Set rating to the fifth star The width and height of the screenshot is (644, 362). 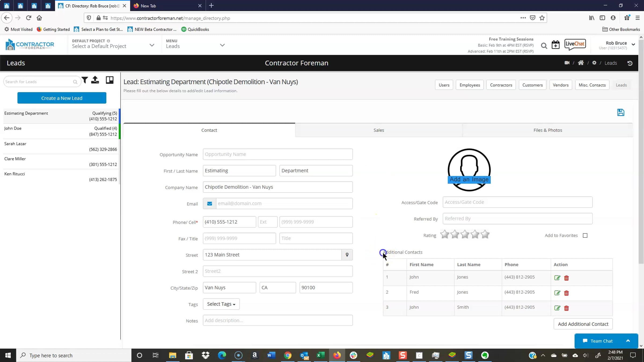click(485, 234)
